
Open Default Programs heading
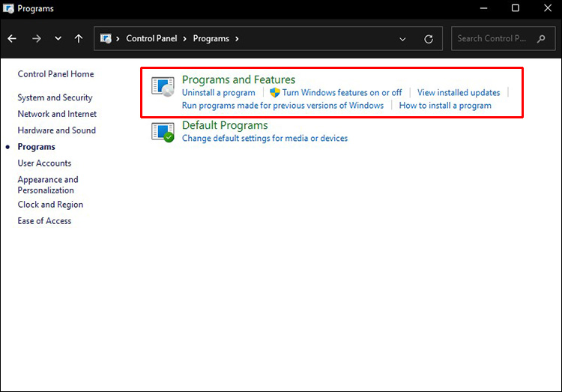[225, 125]
